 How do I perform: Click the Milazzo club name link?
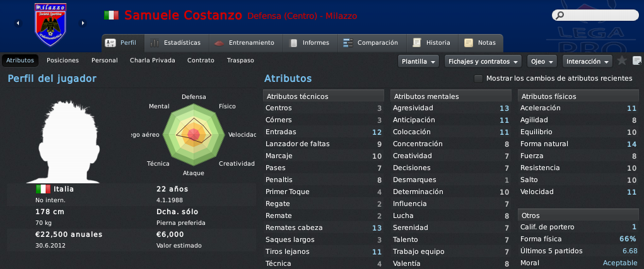click(341, 16)
